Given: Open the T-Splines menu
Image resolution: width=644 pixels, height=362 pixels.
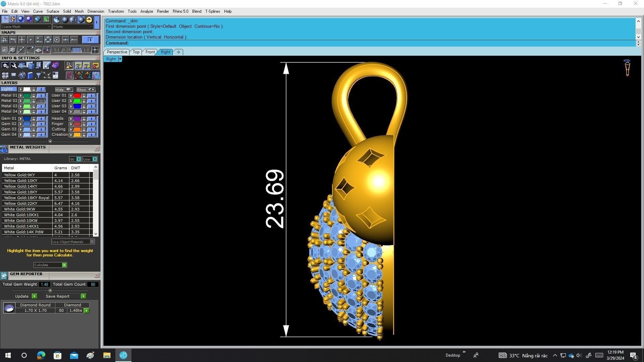Looking at the screenshot, I should coord(213,11).
